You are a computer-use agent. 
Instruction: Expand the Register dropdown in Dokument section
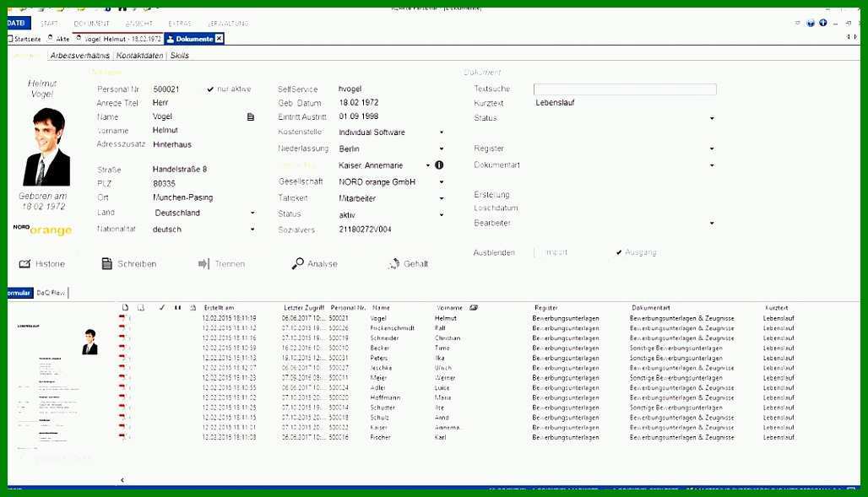click(x=712, y=149)
